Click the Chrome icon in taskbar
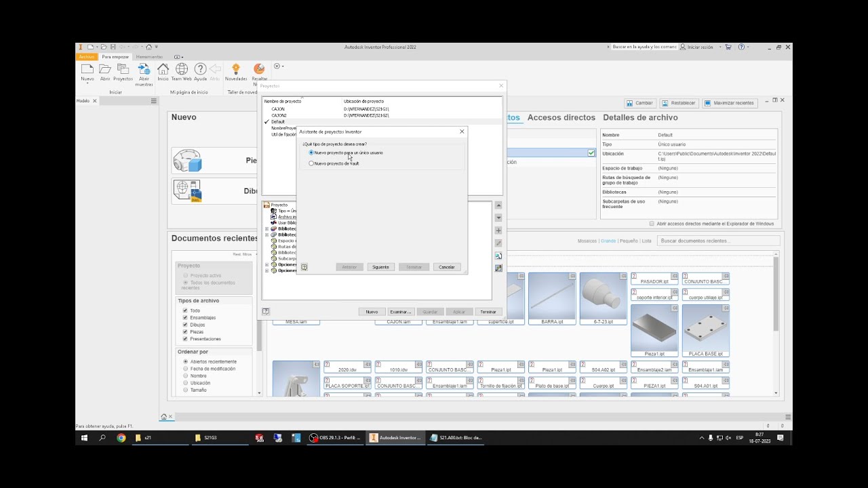Image resolution: width=868 pixels, height=488 pixels. (121, 438)
